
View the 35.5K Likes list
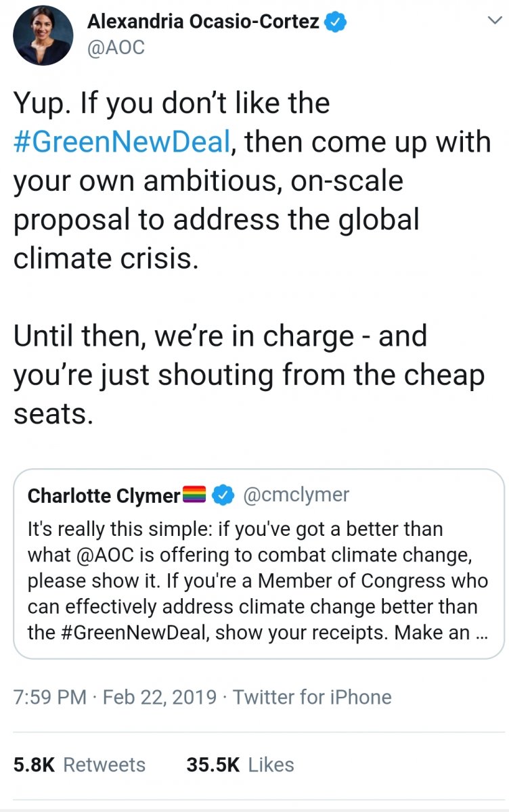(x=240, y=765)
